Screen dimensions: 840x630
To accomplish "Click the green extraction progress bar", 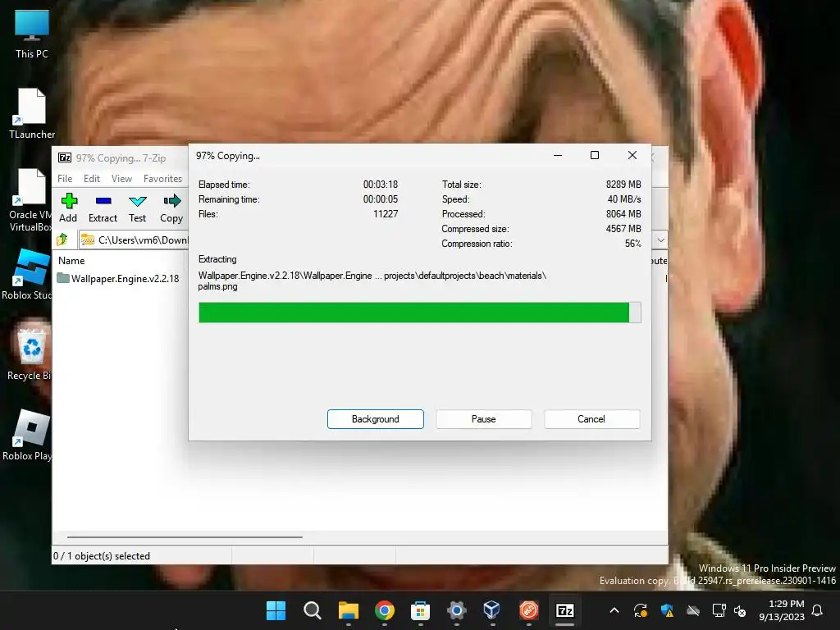I will click(x=419, y=313).
